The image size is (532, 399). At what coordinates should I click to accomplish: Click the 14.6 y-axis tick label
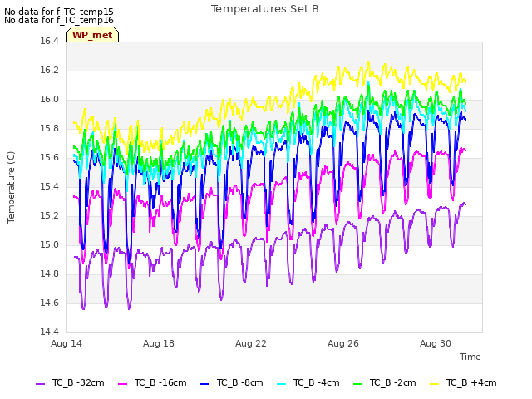pos(50,303)
